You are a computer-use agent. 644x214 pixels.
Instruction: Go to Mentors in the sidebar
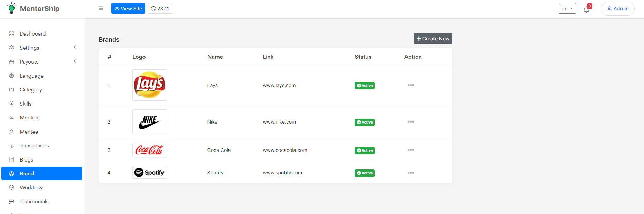pos(30,118)
